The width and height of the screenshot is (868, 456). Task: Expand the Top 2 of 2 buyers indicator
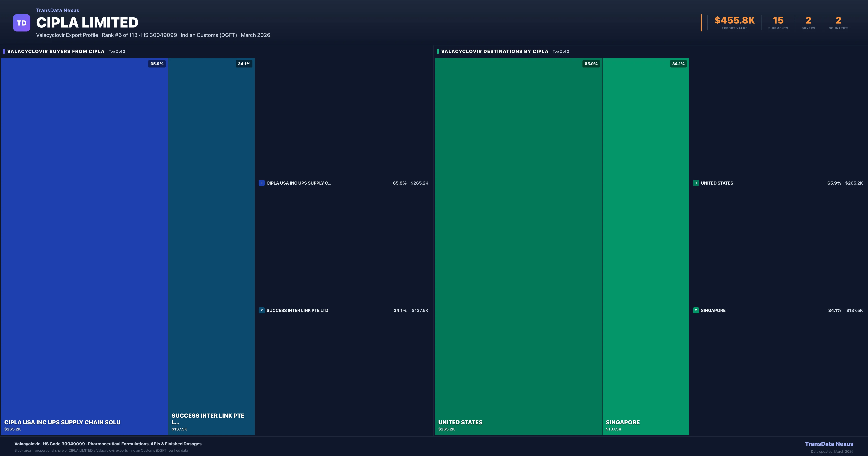(x=117, y=51)
